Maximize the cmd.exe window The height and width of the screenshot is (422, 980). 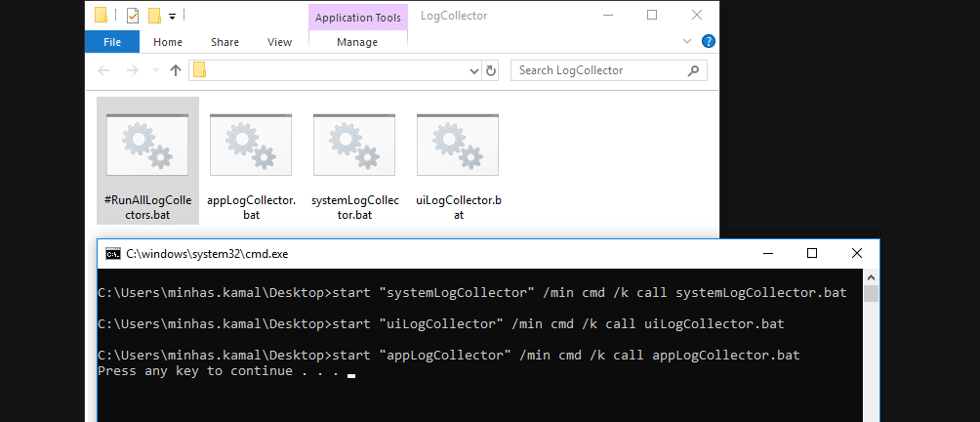(x=812, y=253)
